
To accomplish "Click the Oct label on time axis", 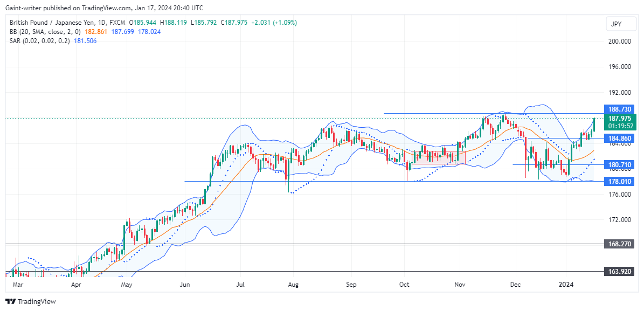I will point(405,284).
